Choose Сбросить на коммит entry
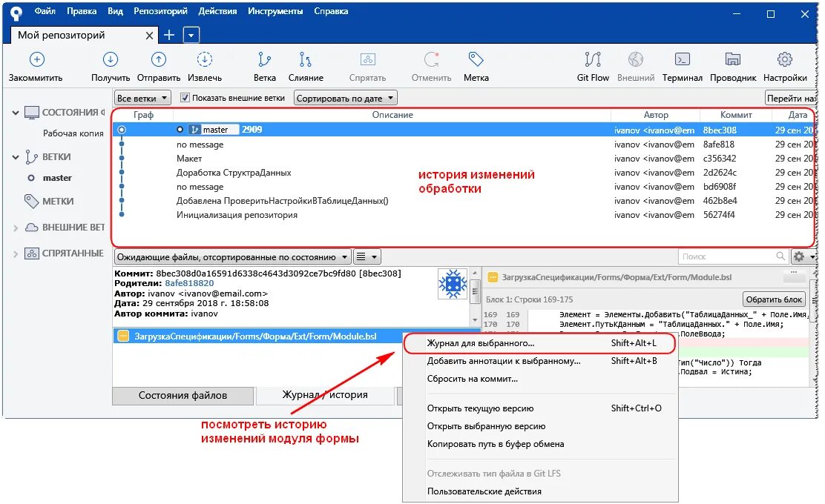This screenshot has width=825, height=504. 540,379
